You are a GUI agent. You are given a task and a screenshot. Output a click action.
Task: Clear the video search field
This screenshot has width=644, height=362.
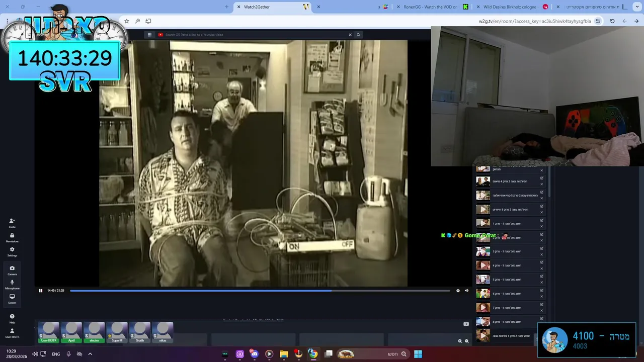[x=350, y=35]
